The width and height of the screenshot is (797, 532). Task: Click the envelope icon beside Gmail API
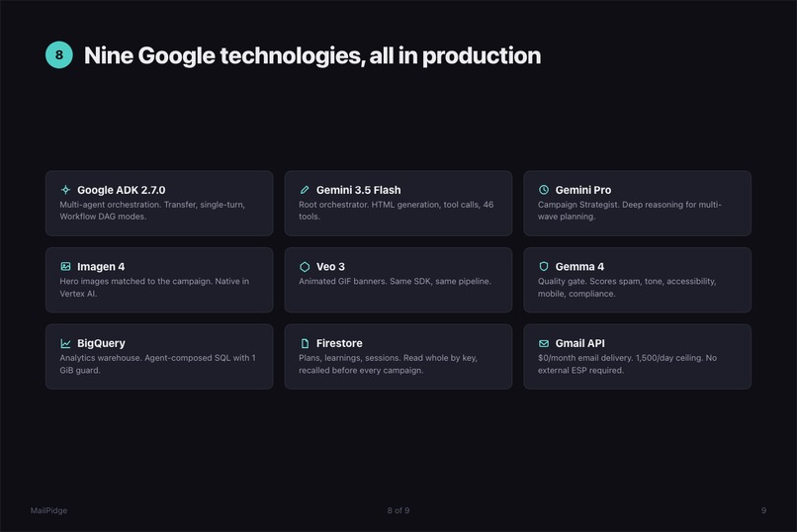pos(543,343)
